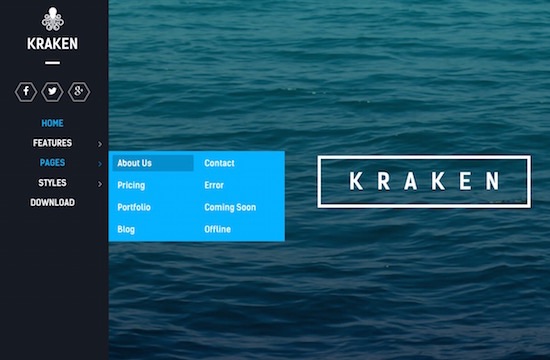This screenshot has width=550, height=360.
Task: Expand the Styles submenu arrow
Action: pos(100,184)
